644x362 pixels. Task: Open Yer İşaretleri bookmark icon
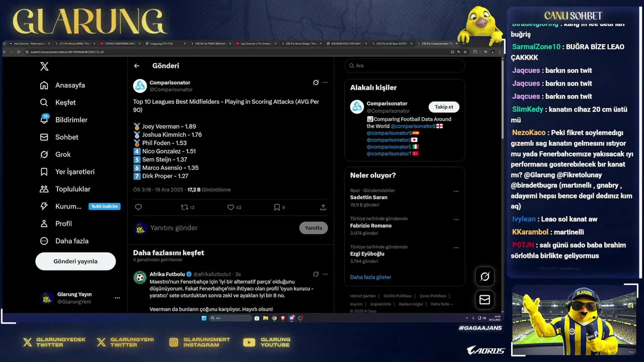click(x=44, y=172)
